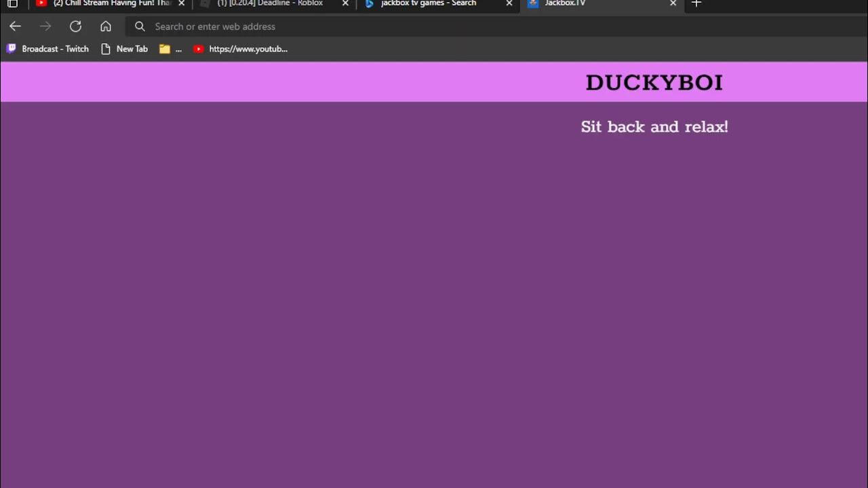The width and height of the screenshot is (868, 488).
Task: Close the Jackbox.TV tab
Action: pos(673,3)
